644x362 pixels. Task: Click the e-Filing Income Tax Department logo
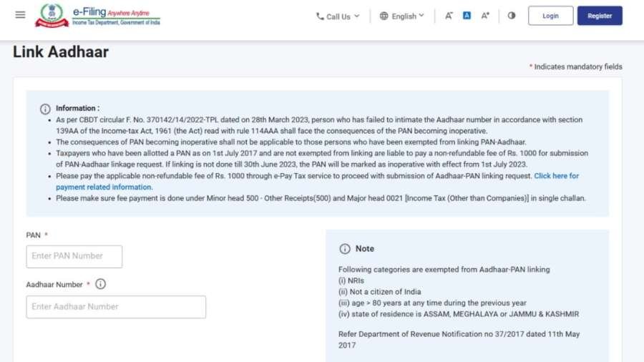tap(98, 16)
